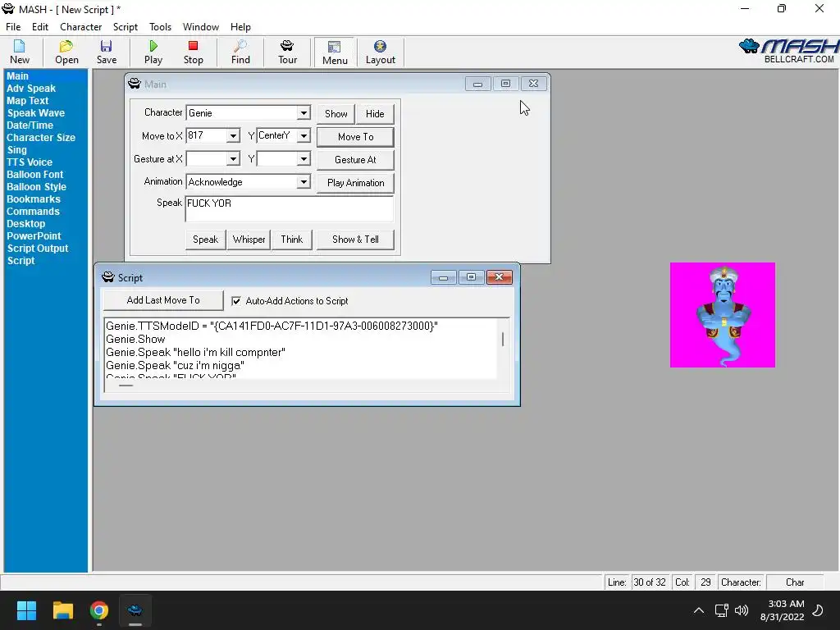Click the Speak button
Image resolution: width=840 pixels, height=630 pixels.
point(206,240)
